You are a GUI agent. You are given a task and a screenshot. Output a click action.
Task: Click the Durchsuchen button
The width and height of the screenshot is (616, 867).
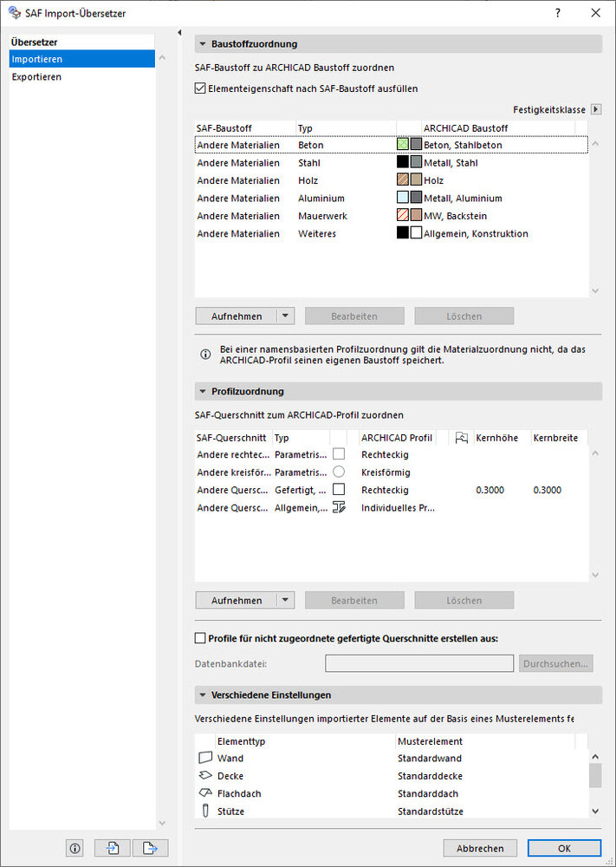pos(555,663)
